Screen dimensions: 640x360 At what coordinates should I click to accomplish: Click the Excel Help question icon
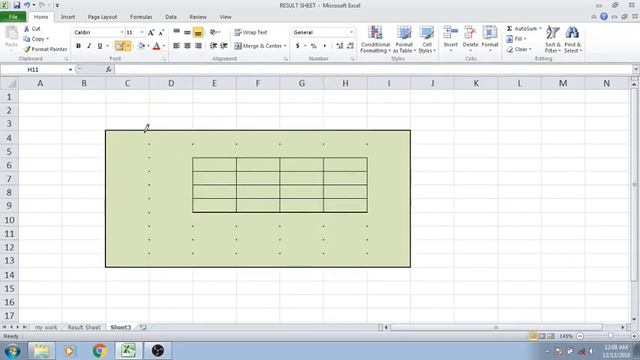coord(604,17)
